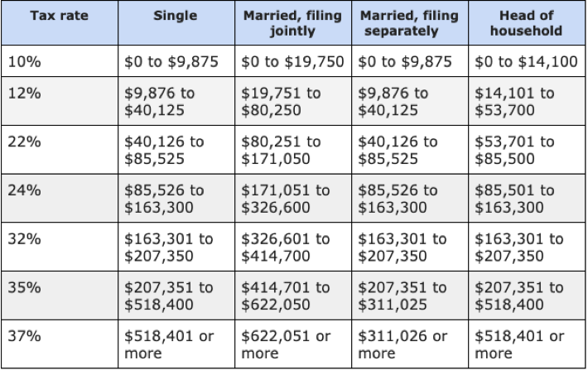Select the $326,601 to $414,700 cell
The image size is (588, 370).
(293, 247)
